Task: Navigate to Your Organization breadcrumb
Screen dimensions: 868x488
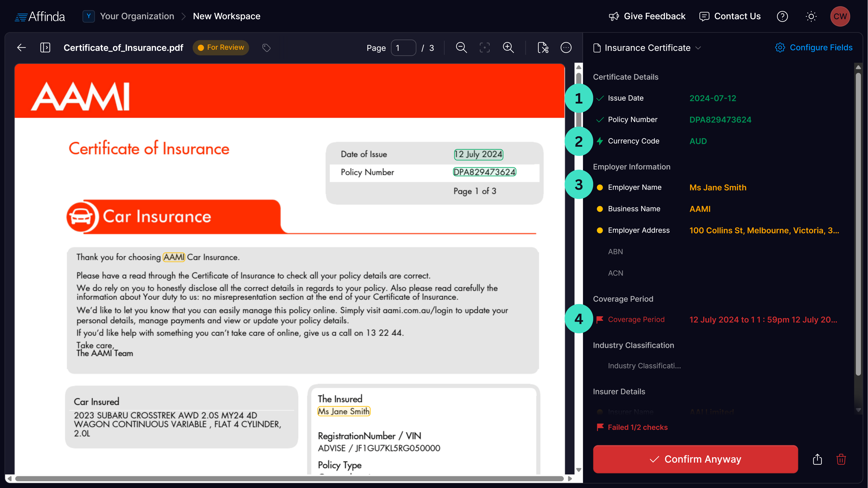Action: pyautogui.click(x=136, y=16)
